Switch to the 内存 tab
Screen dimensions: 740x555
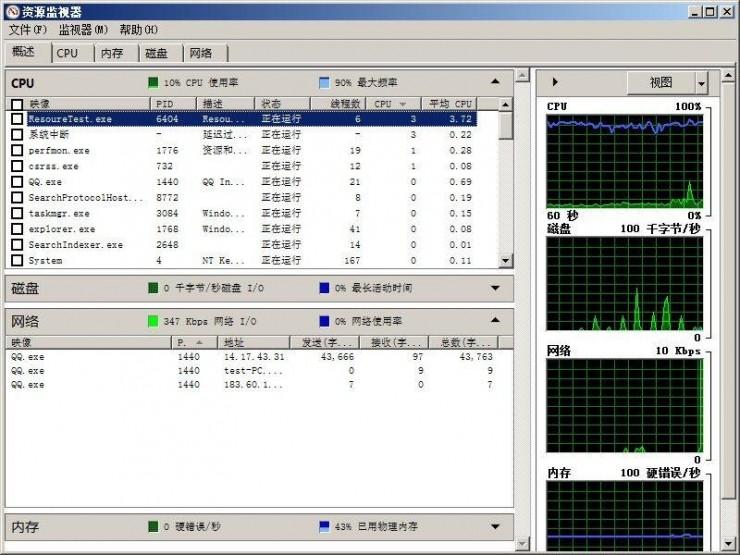tap(112, 53)
